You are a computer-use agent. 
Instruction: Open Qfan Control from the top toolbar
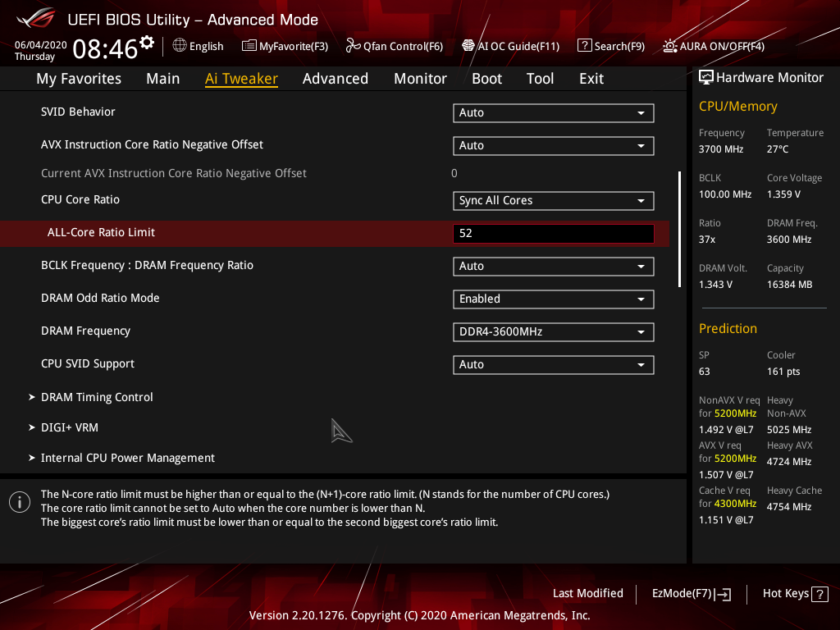coord(394,46)
